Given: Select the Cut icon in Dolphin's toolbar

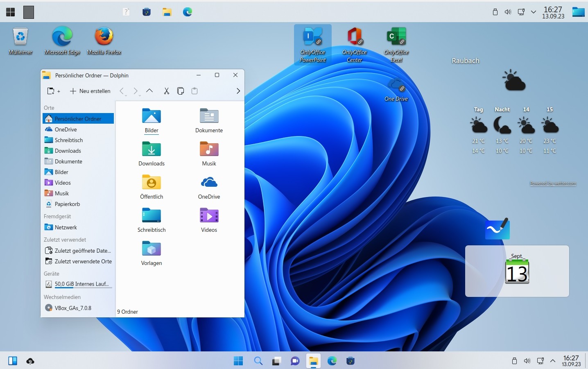Looking at the screenshot, I should coord(167,91).
